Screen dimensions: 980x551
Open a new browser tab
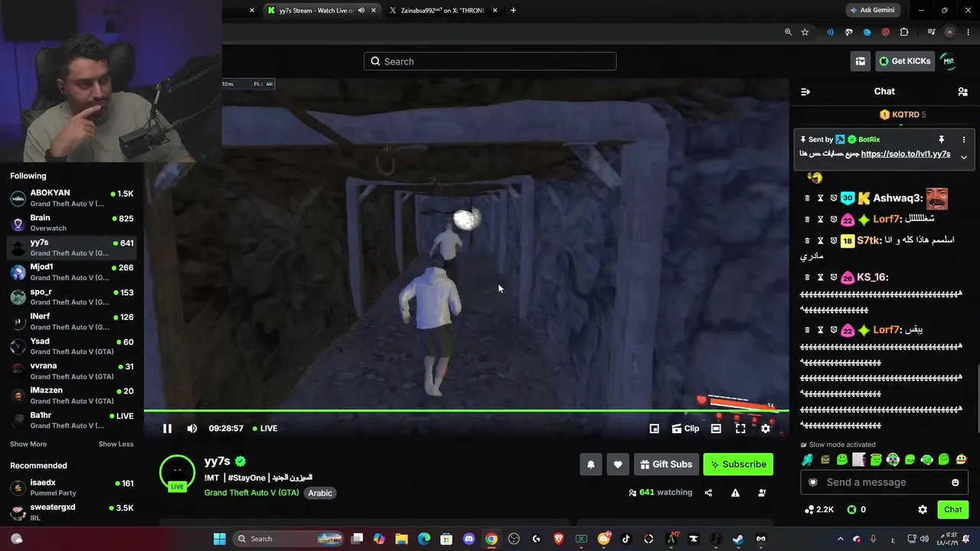513,11
